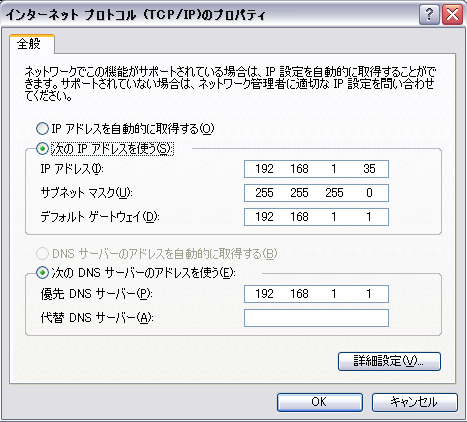Click the empty 代替 DNS サーバー field
The image size is (467, 422).
pyautogui.click(x=316, y=318)
